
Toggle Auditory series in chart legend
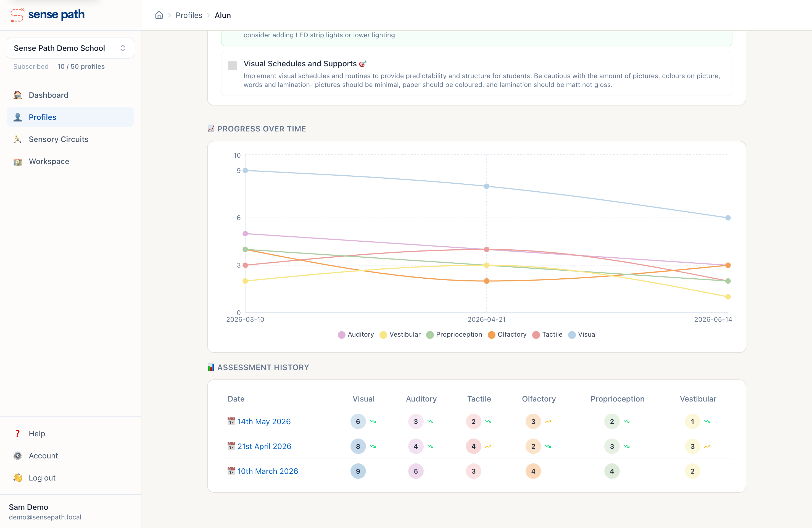coord(356,335)
